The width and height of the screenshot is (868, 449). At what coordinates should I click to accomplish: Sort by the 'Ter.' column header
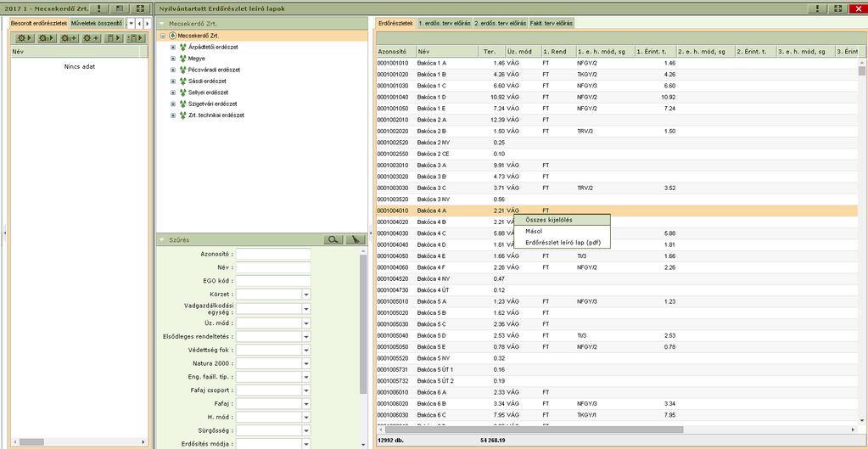click(x=491, y=52)
